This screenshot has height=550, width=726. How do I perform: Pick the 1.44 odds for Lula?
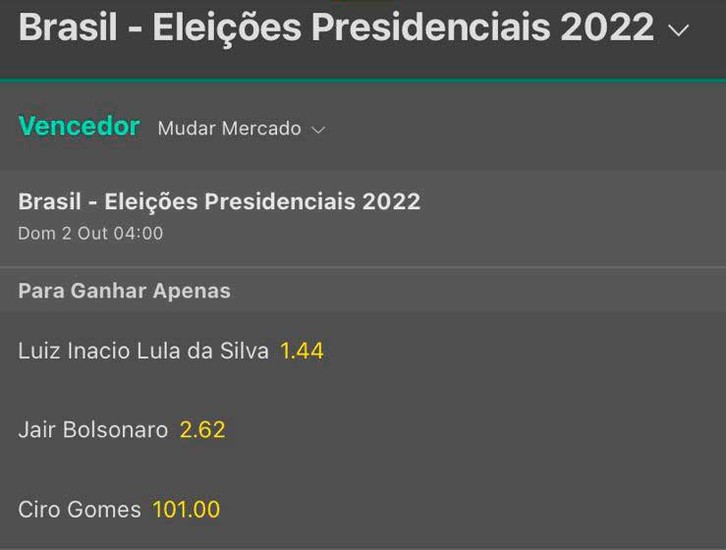tap(302, 351)
